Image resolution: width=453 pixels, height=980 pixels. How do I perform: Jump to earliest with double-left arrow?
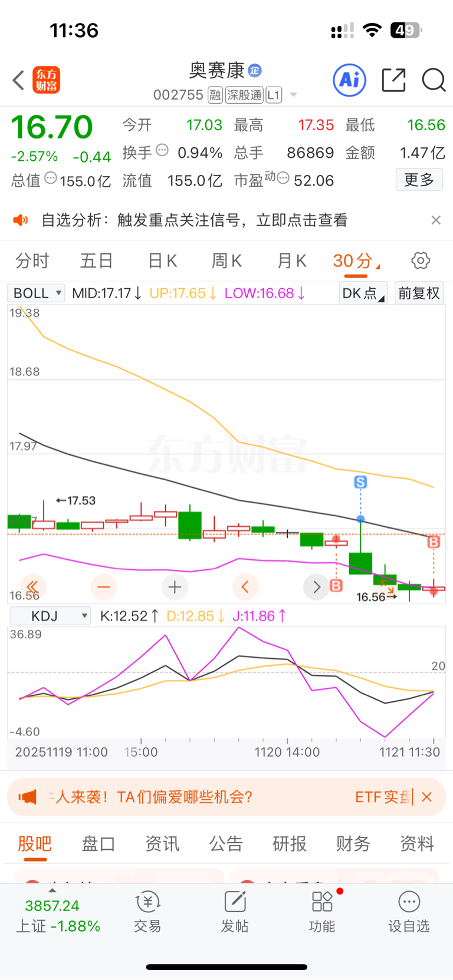[32, 586]
